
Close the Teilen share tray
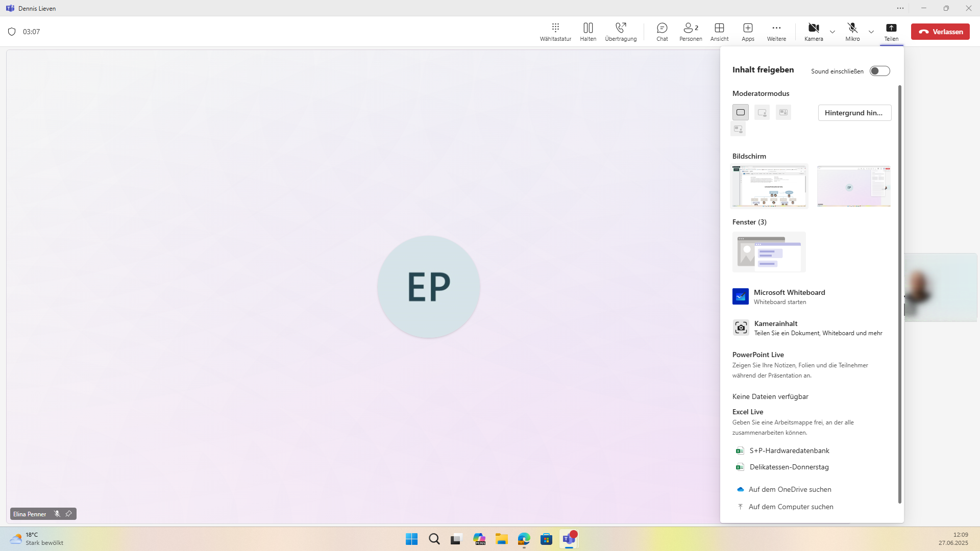891,31
